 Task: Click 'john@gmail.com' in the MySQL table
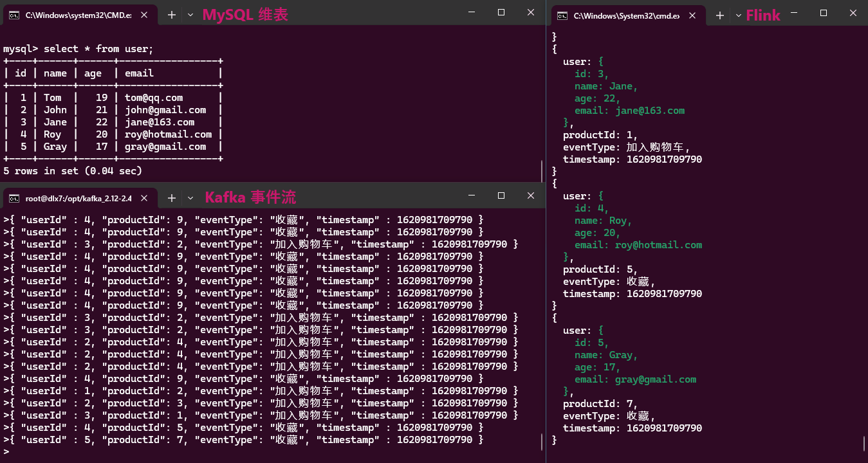(165, 110)
